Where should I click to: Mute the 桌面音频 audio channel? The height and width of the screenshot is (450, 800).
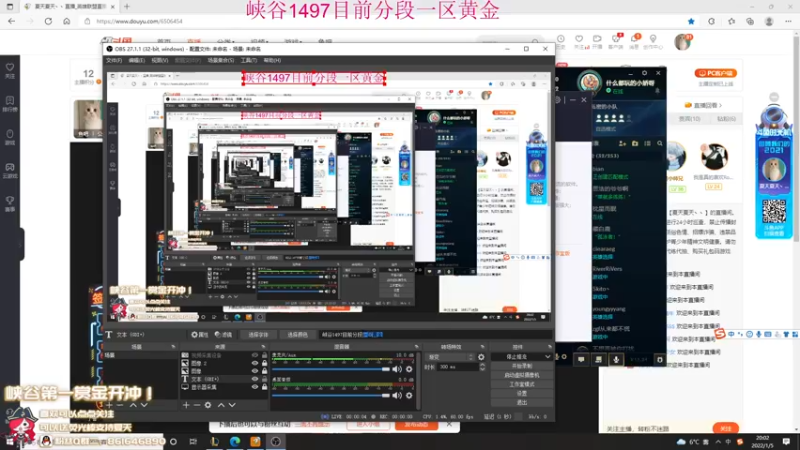397,395
